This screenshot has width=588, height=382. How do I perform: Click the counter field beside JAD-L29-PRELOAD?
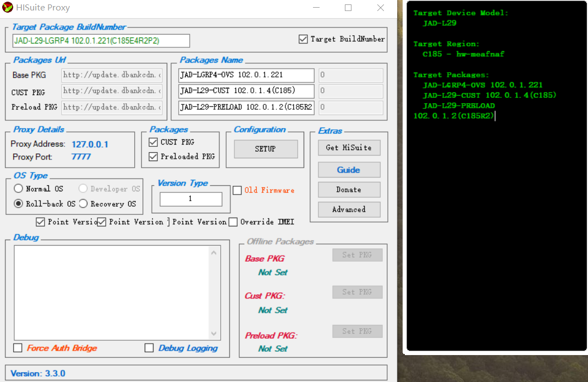[351, 107]
